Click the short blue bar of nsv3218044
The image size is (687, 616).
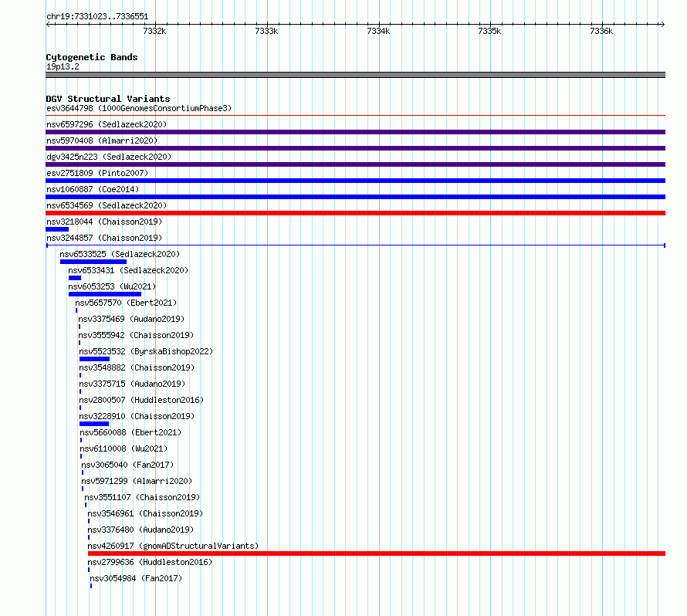(57, 229)
